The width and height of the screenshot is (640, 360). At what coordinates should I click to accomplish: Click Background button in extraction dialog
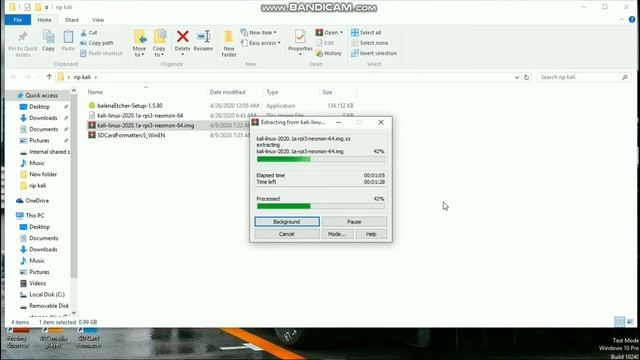coord(287,222)
